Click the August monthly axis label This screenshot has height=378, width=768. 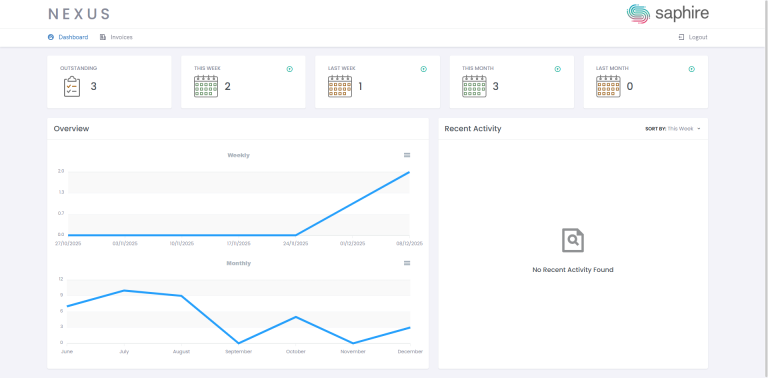tap(181, 352)
